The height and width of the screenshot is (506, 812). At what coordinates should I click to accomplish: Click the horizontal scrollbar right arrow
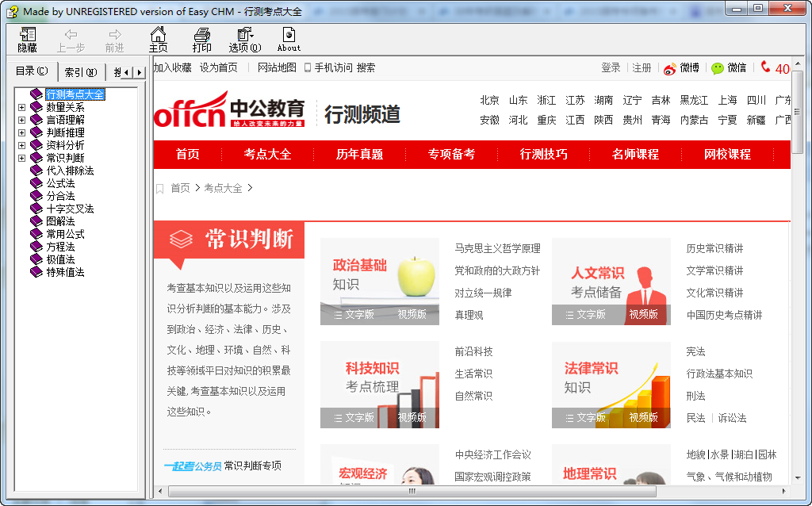point(783,491)
